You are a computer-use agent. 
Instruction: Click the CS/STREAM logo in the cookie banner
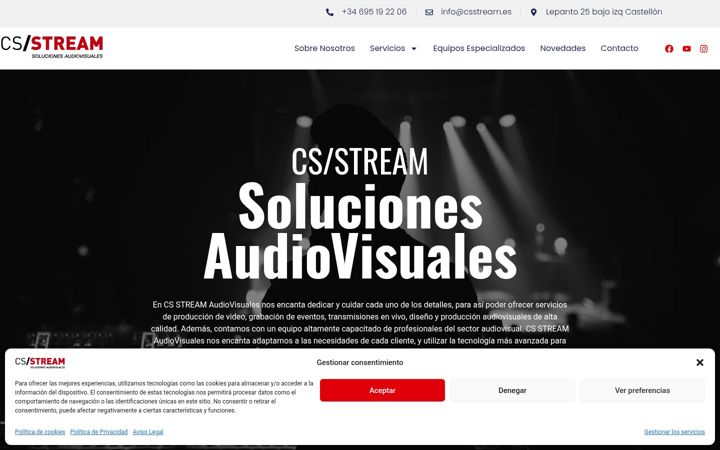40,362
